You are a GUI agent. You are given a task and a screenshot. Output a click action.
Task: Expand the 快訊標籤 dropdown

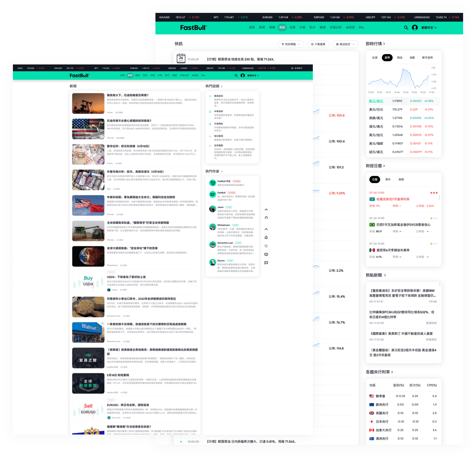point(291,44)
